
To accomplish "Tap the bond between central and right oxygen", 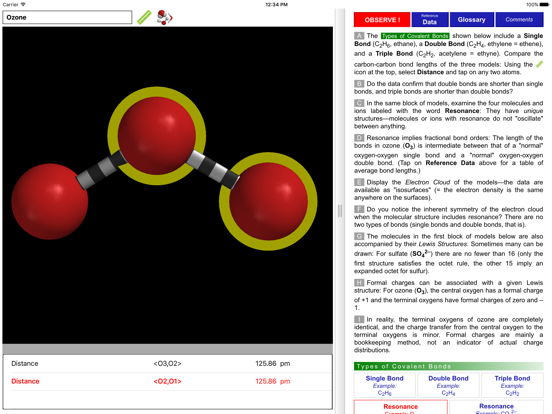I will 212,170.
